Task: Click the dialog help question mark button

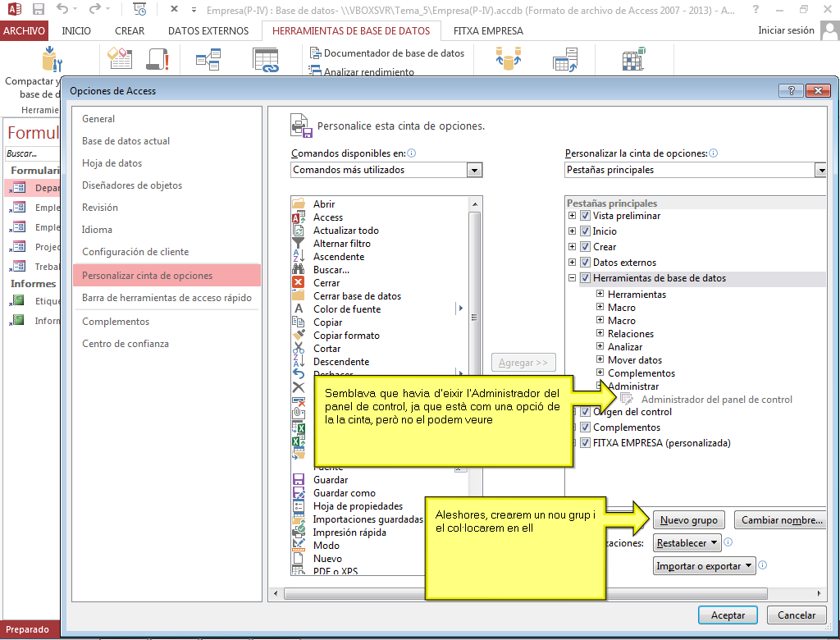Action: pos(791,90)
